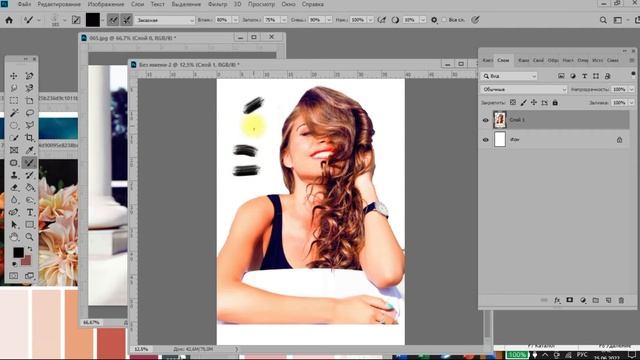Select the Elliptical Marquee tool
The height and width of the screenshot is (360, 640).
click(x=14, y=125)
